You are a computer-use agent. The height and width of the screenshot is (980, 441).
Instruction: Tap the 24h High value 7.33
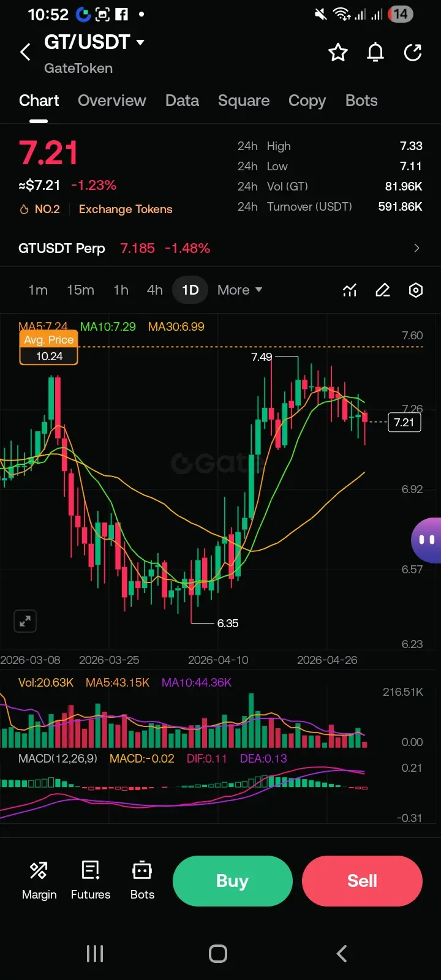pyautogui.click(x=411, y=146)
